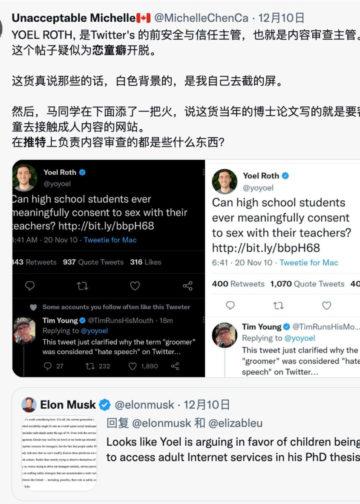The width and height of the screenshot is (360, 504).
Task: Open Yoel Roth's avatar in white screenshot
Action: pyautogui.click(x=224, y=181)
